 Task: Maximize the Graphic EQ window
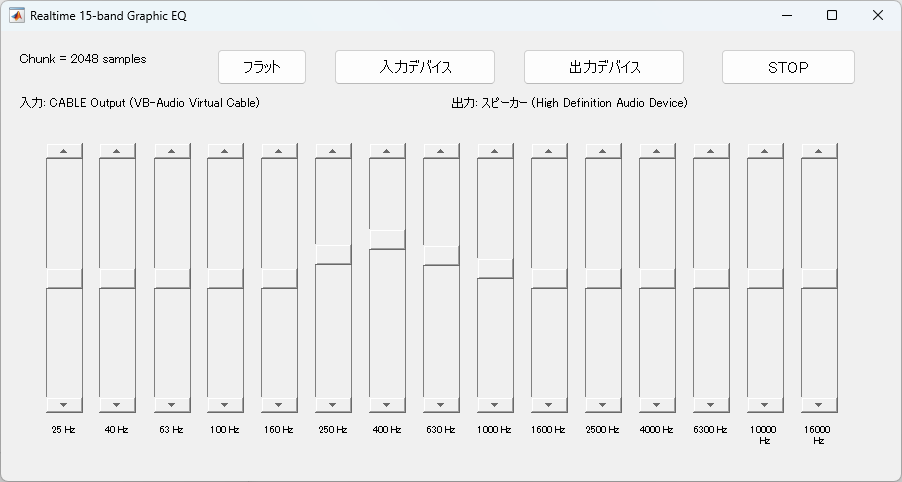(x=832, y=16)
